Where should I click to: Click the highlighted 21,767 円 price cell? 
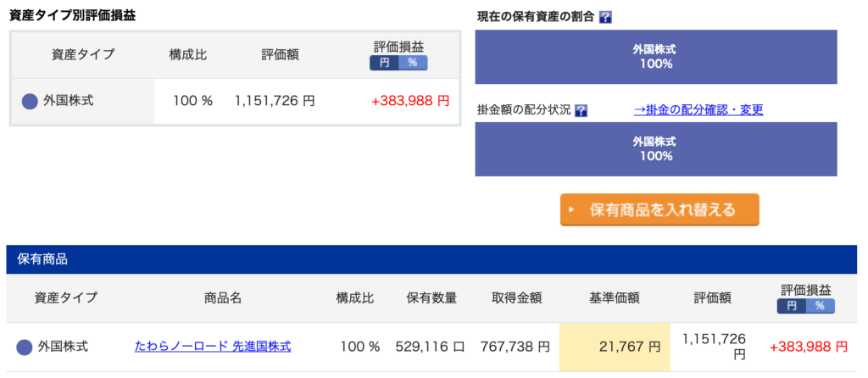(615, 347)
